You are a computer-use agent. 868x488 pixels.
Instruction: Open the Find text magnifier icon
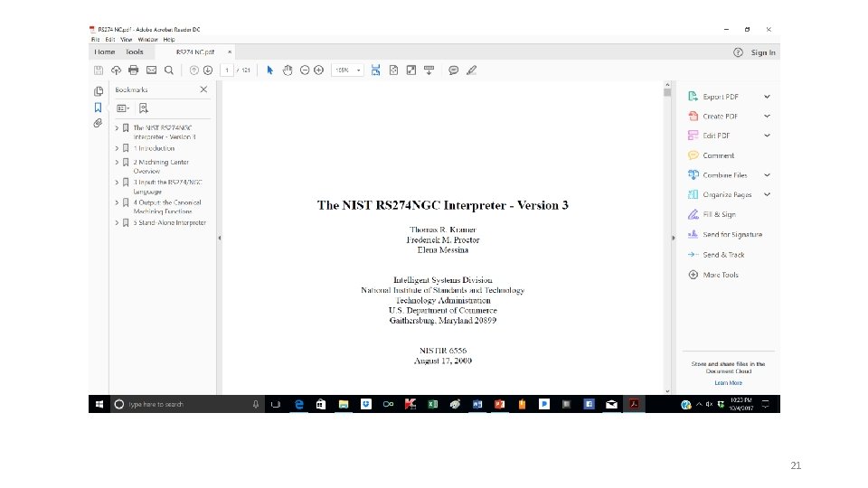(x=169, y=70)
